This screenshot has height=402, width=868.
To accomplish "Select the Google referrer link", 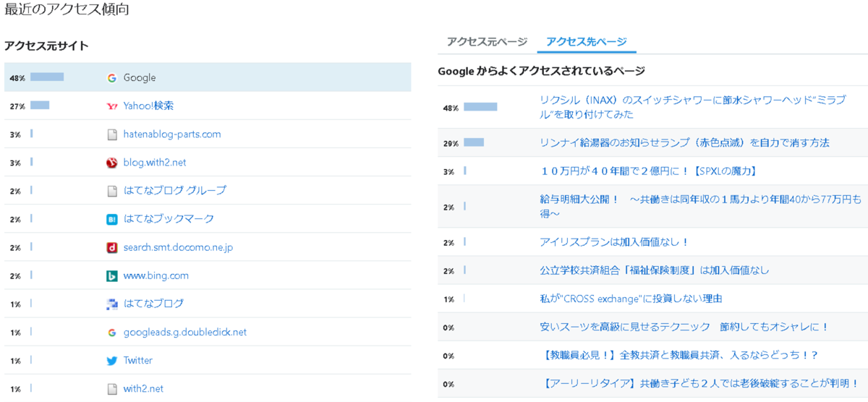I will coord(139,77).
